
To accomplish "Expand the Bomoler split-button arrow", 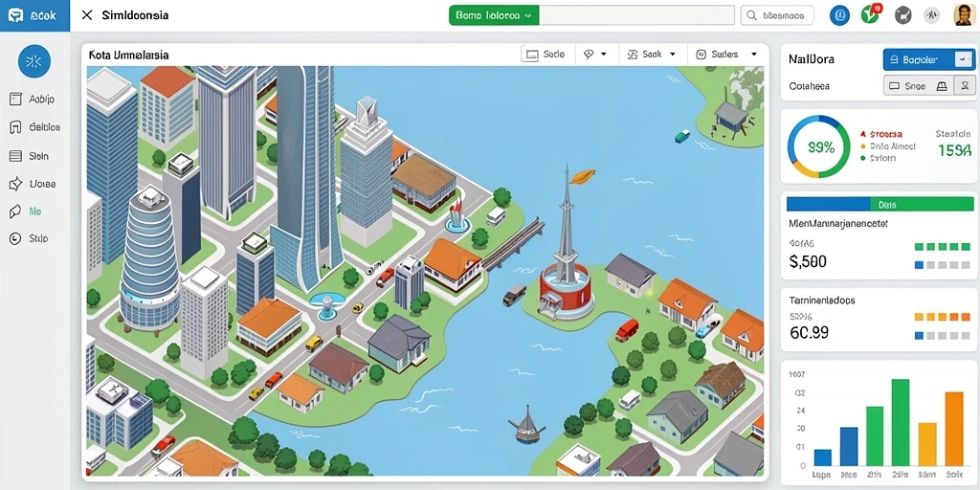I will tap(965, 60).
